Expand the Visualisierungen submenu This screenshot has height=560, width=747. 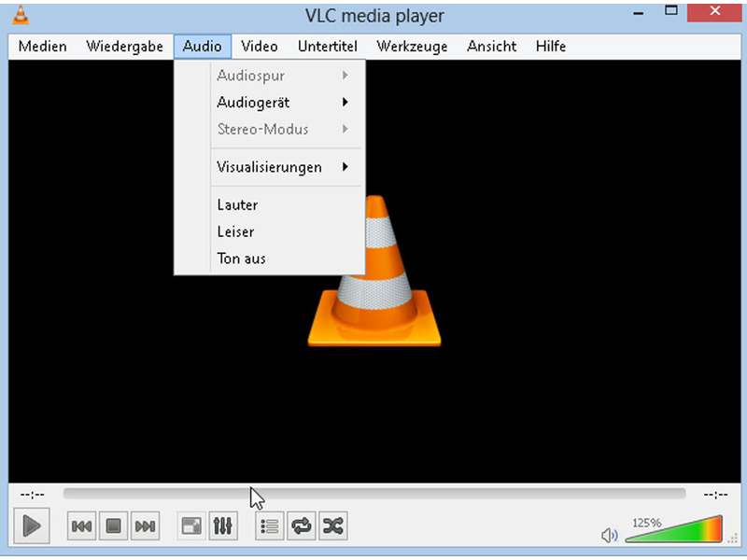[270, 167]
